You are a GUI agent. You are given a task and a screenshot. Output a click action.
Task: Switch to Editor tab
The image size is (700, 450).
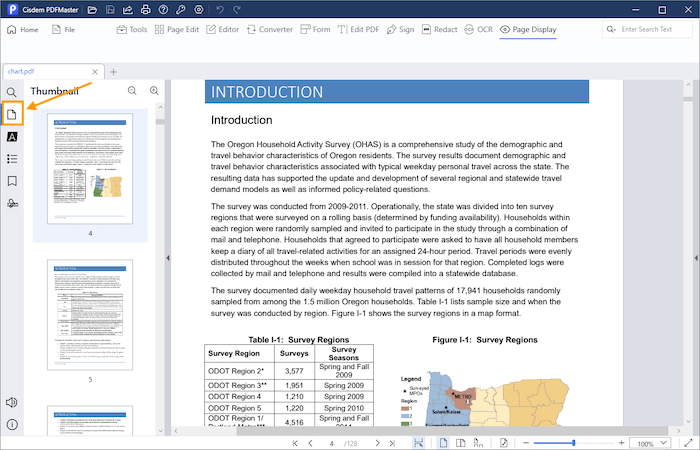pos(223,29)
